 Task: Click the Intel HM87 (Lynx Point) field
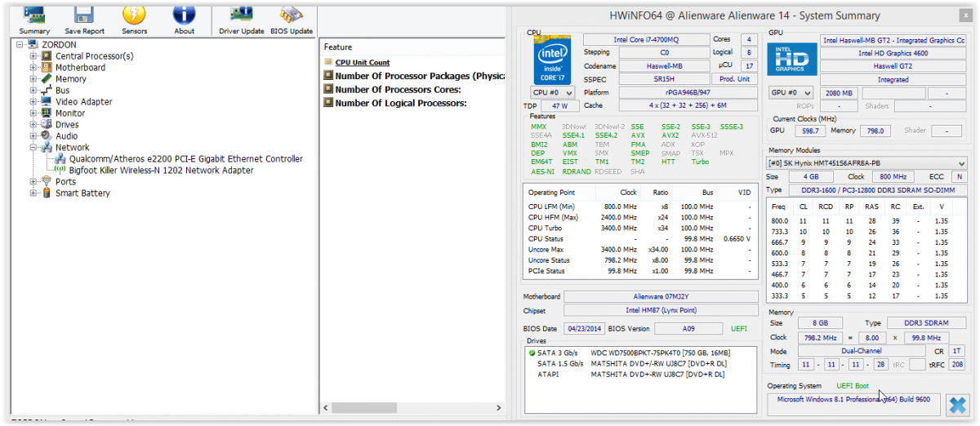[x=659, y=311]
